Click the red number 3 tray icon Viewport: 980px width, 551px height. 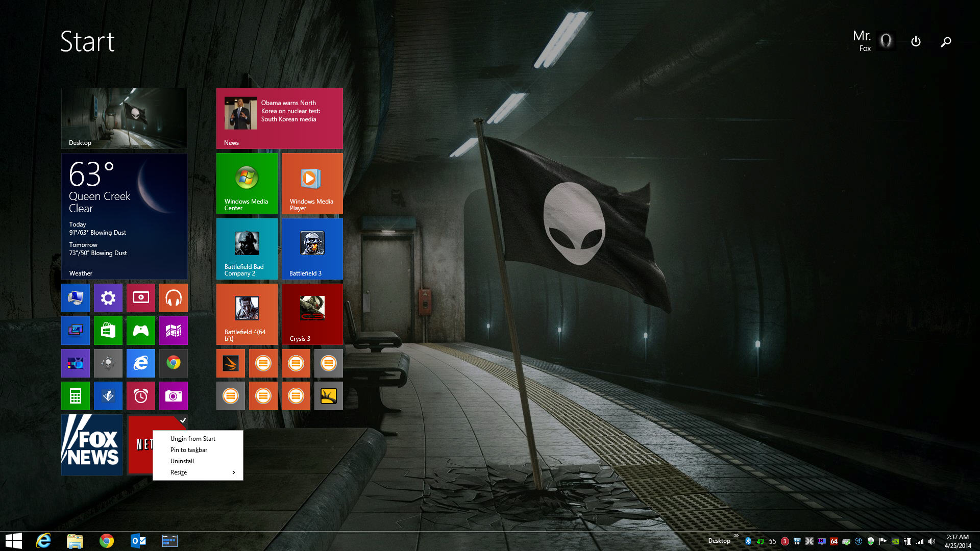[x=785, y=541]
